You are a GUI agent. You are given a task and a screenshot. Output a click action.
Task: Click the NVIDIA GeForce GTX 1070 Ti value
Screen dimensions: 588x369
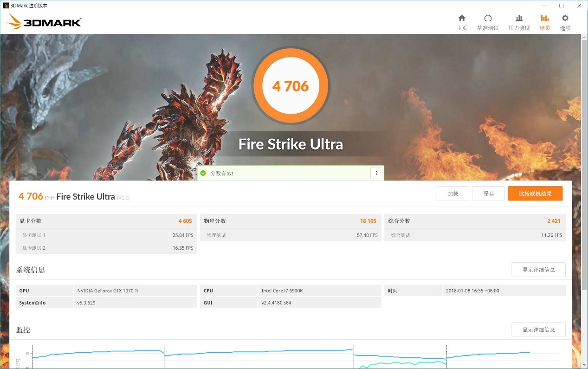tap(108, 291)
